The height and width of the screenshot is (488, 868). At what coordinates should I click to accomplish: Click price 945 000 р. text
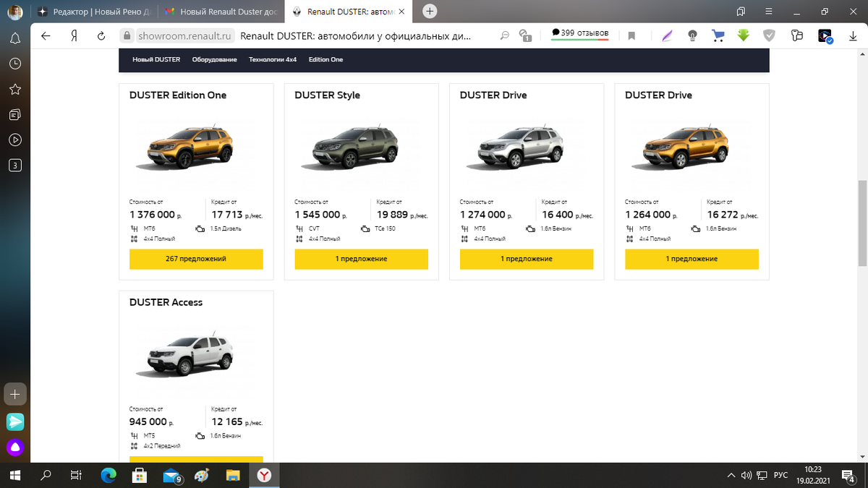tap(151, 422)
